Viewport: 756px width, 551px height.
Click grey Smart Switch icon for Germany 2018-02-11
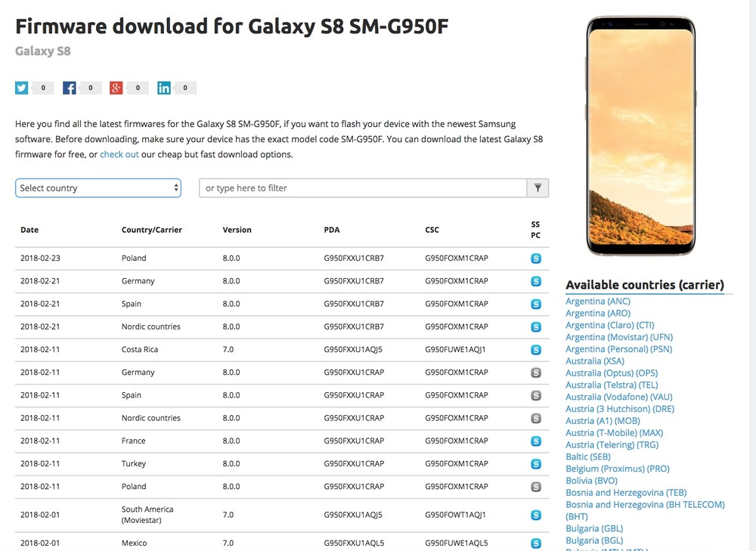tap(536, 373)
